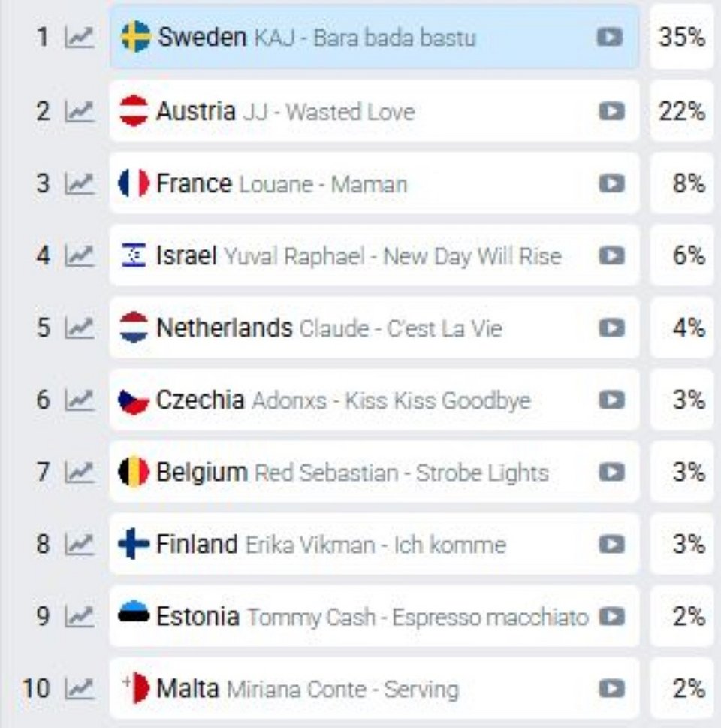Play Red Sebastian's Strobe Lights video
721x728 pixels.
tap(611, 473)
